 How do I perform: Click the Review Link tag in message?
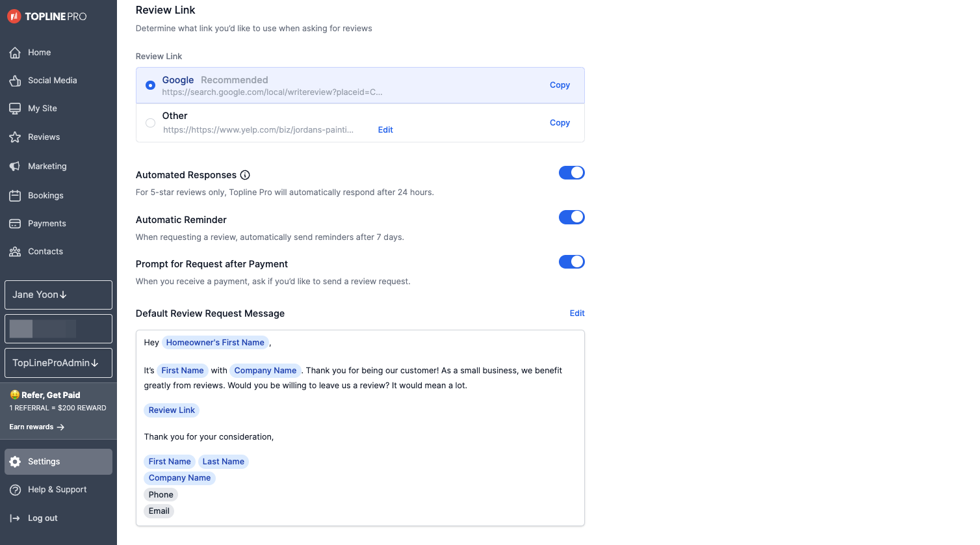[x=172, y=410]
